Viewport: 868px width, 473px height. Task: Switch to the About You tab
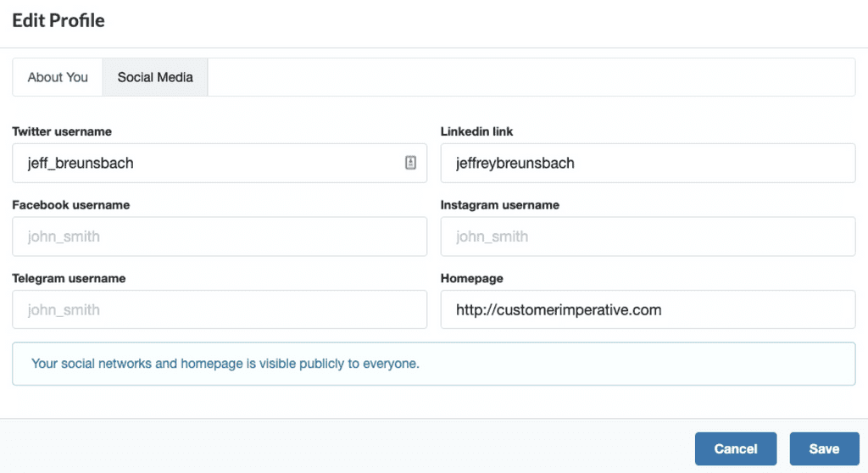coord(58,77)
